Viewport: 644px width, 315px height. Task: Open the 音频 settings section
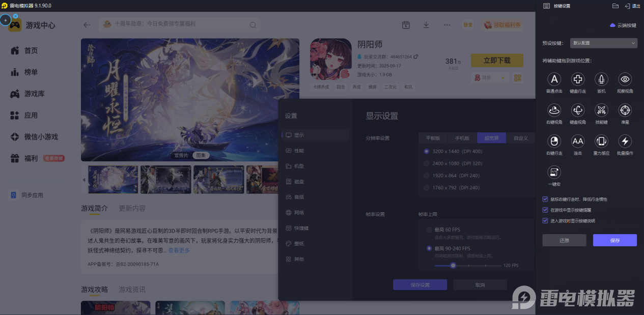click(316, 197)
